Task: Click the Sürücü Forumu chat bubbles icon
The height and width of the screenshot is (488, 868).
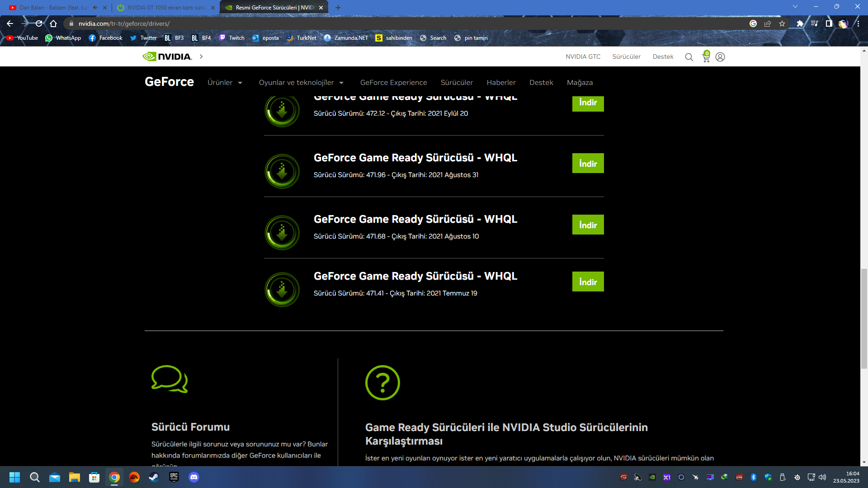Action: coord(170,379)
